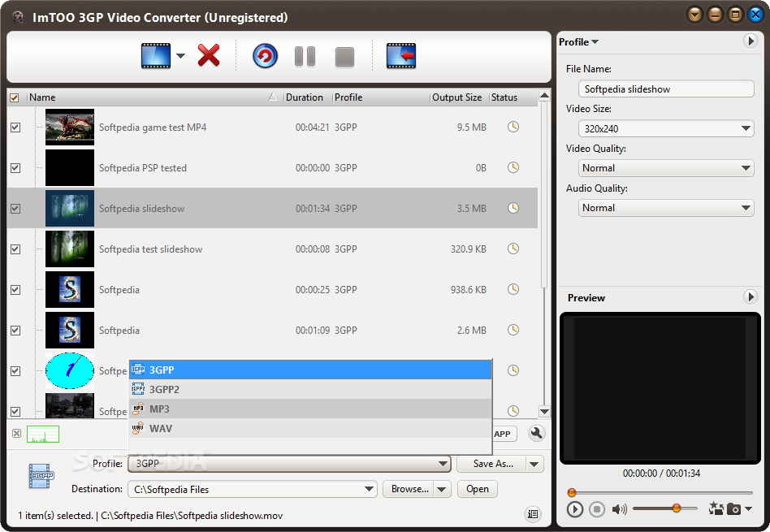The height and width of the screenshot is (532, 770).
Task: Take a snapshot with camera icon
Action: pos(733,509)
